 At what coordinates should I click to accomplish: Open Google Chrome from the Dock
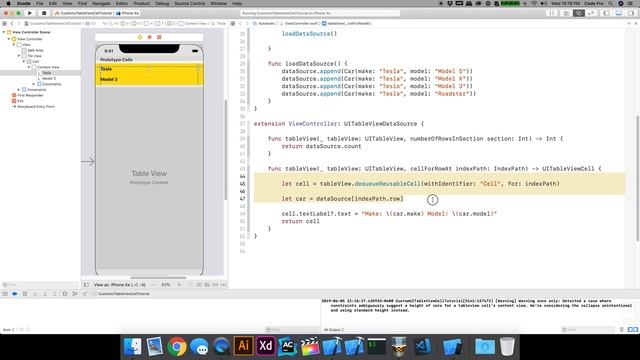tap(176, 347)
